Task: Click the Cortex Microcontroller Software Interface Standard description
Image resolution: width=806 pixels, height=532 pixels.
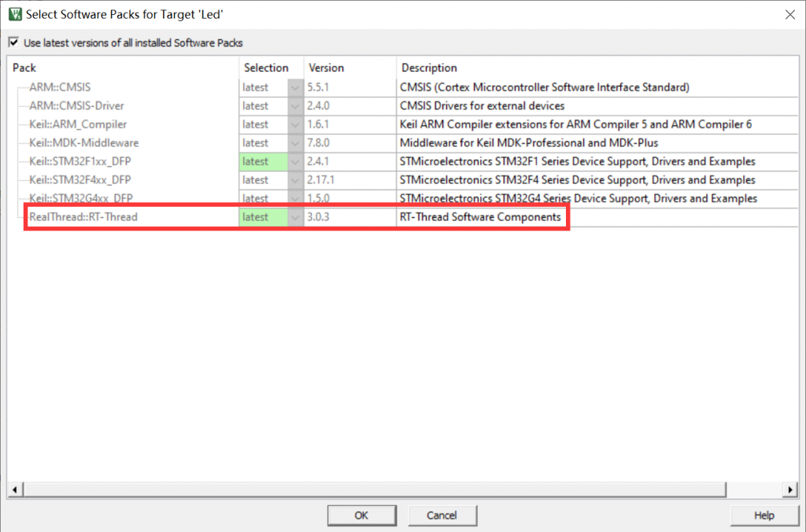Action: pyautogui.click(x=545, y=87)
